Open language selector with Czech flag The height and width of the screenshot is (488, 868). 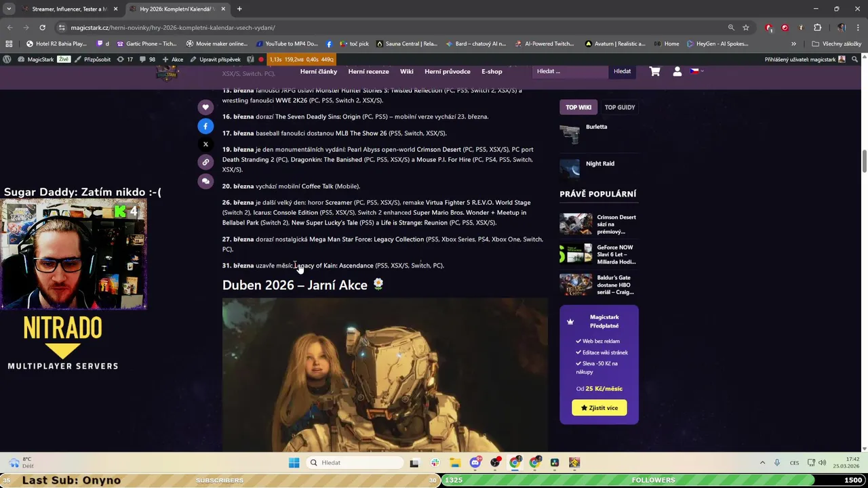tap(696, 70)
